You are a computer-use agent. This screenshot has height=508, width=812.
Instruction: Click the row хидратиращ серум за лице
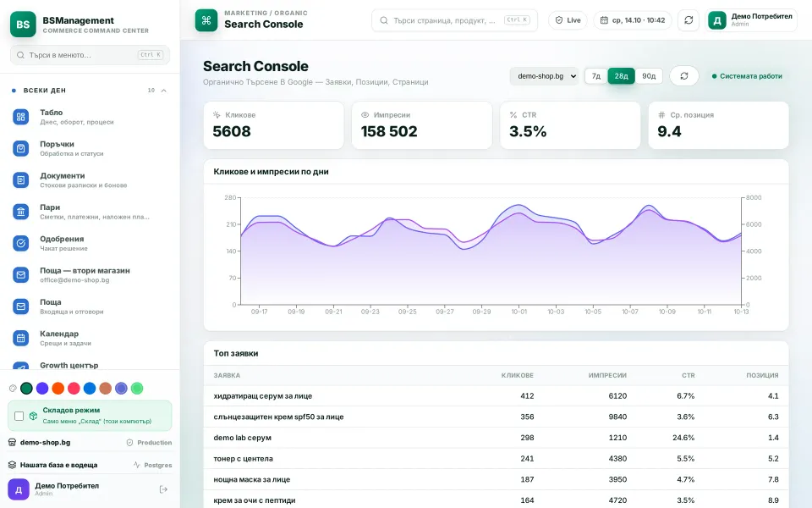[x=497, y=396]
